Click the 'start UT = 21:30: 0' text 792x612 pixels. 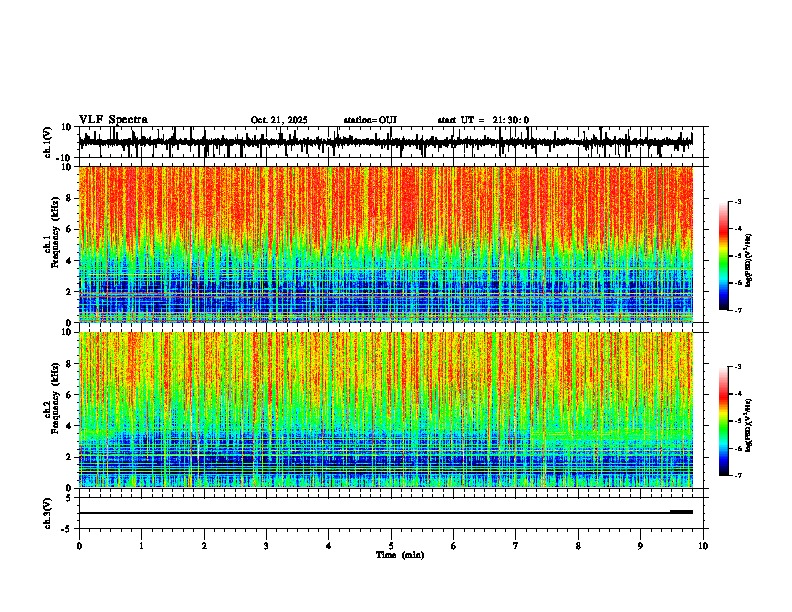pos(483,120)
